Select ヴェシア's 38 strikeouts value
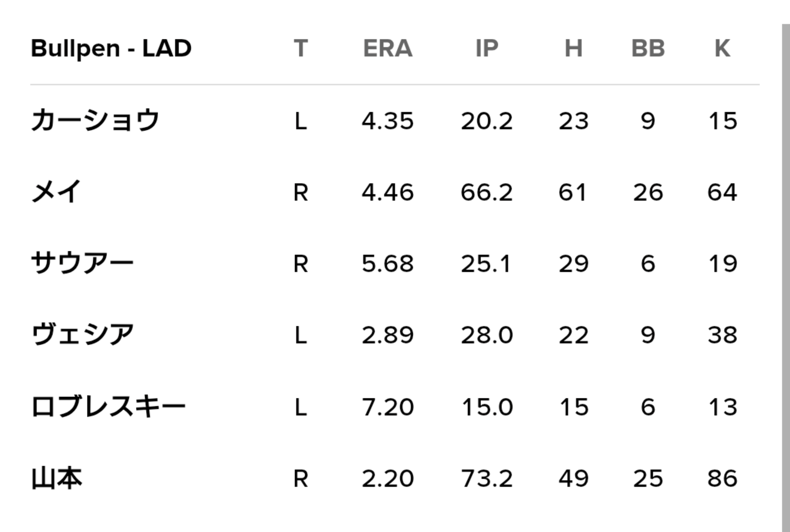The width and height of the screenshot is (790, 532). pos(722,335)
